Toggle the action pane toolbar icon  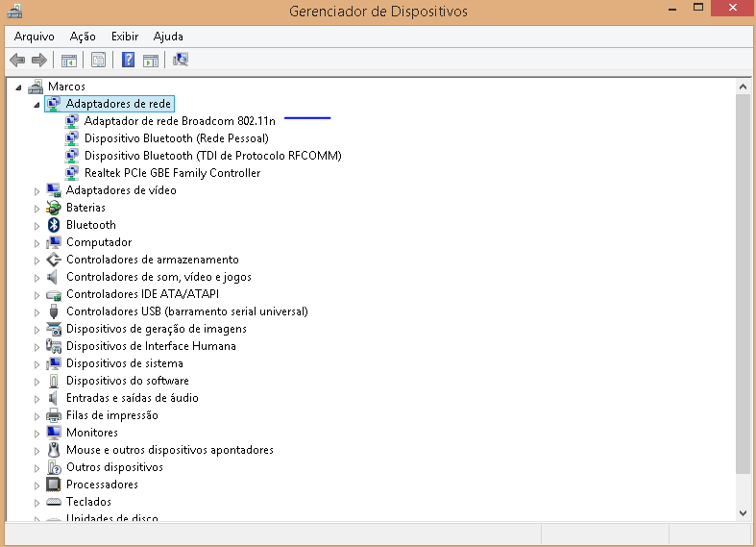[x=151, y=61]
